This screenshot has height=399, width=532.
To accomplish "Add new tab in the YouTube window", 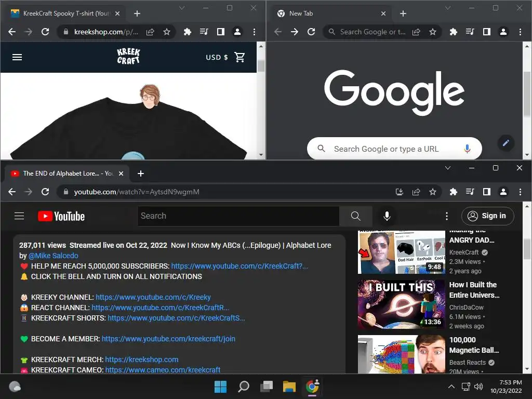I will click(x=141, y=174).
